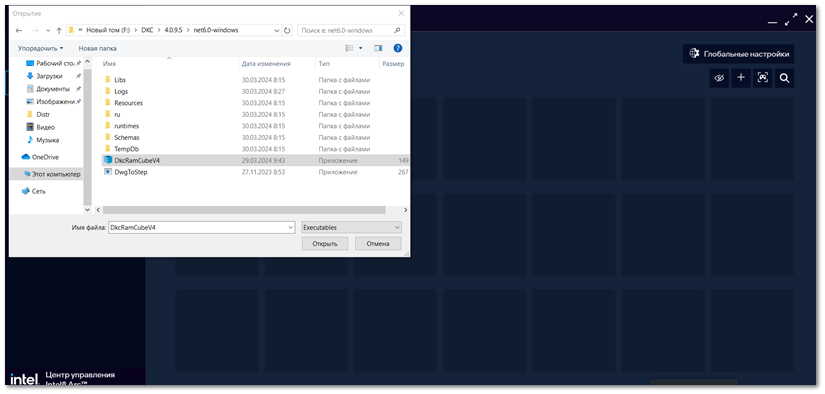Select Рабочий стол in navigation pane
Image resolution: width=825 pixels, height=394 pixels.
pos(53,63)
